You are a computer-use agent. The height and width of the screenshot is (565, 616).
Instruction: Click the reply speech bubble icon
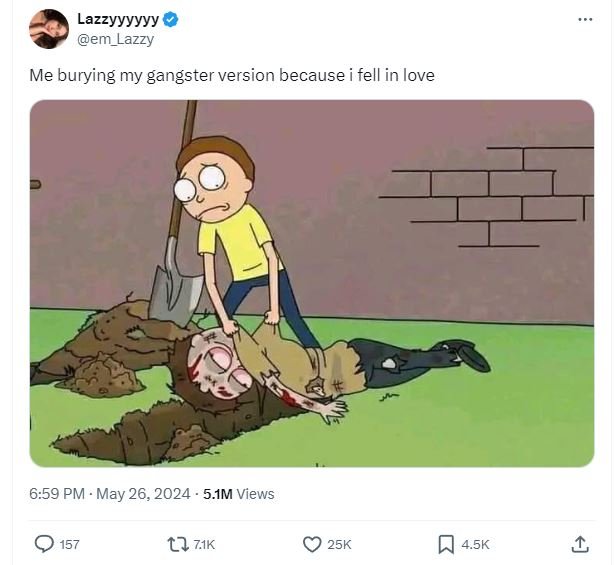(44, 544)
